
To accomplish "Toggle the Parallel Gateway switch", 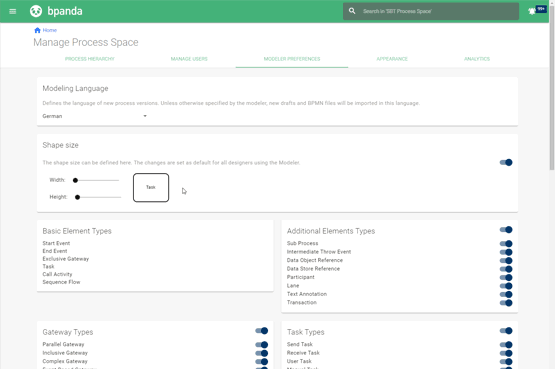I will tap(262, 345).
